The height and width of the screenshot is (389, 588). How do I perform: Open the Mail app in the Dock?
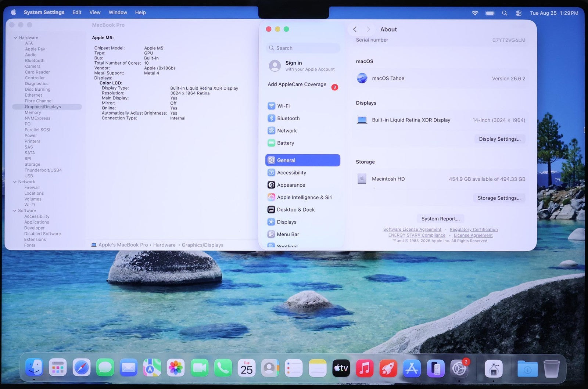pyautogui.click(x=129, y=367)
